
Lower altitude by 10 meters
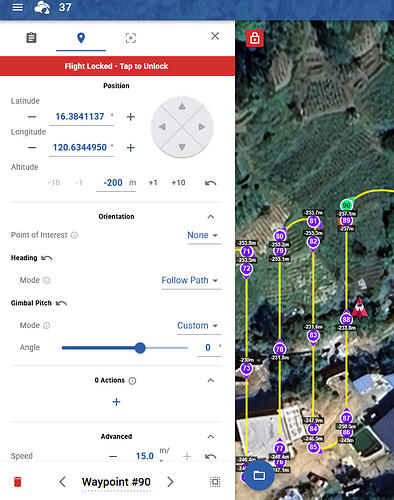click(54, 183)
